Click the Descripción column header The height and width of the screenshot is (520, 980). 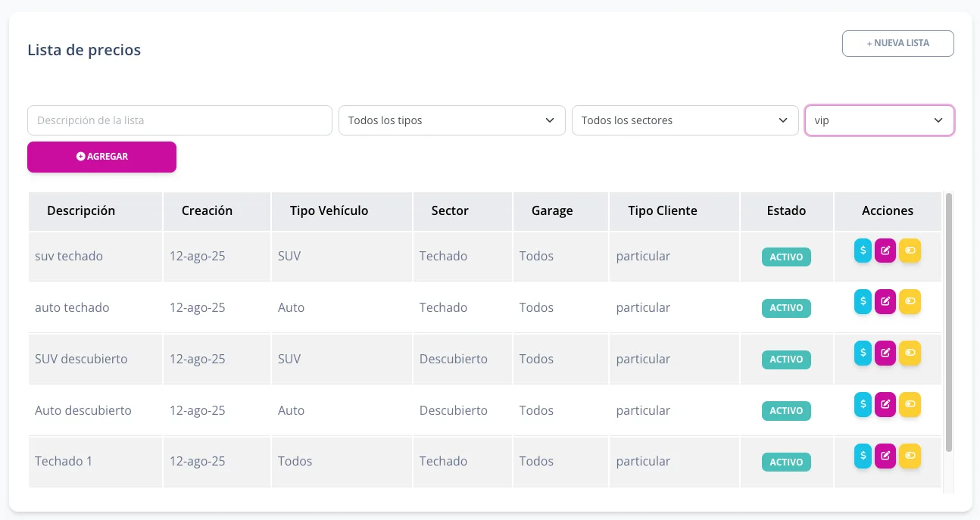click(x=81, y=210)
